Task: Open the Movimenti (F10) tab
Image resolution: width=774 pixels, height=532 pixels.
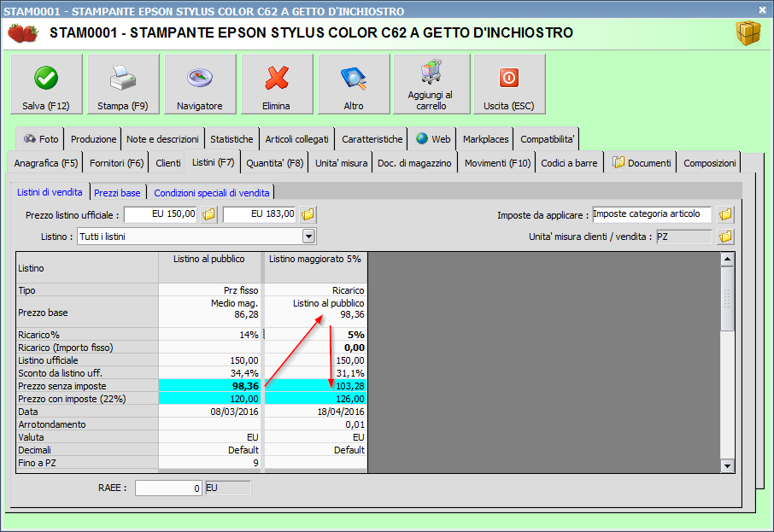Action: [497, 163]
